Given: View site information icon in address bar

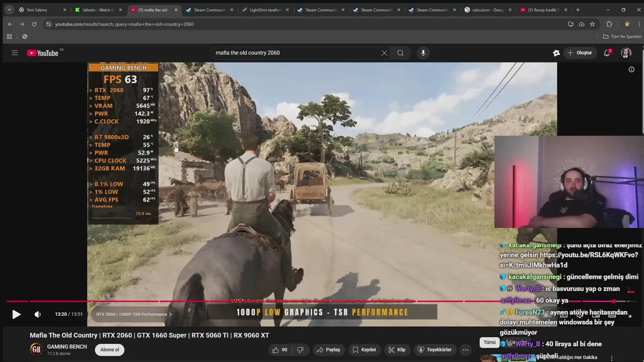Looking at the screenshot, I should click(48, 24).
